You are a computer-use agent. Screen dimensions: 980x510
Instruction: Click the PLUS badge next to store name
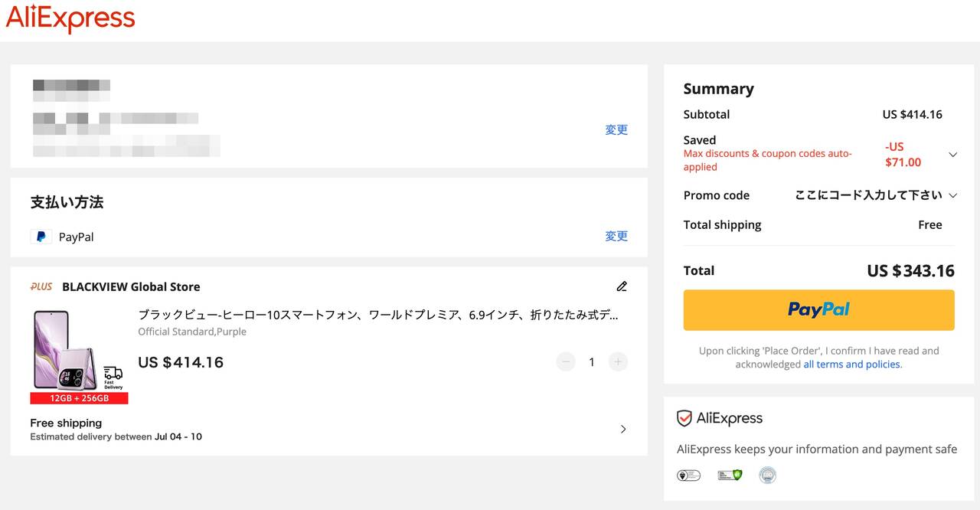41,286
